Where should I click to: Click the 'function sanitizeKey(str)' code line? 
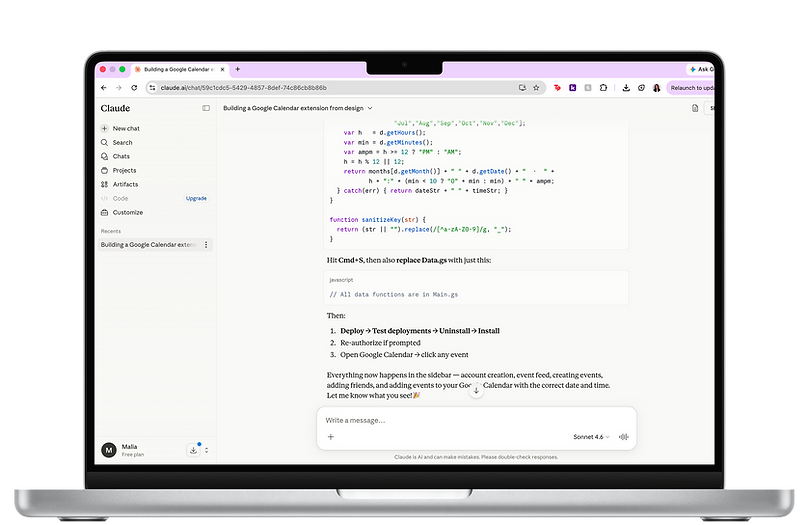[378, 220]
